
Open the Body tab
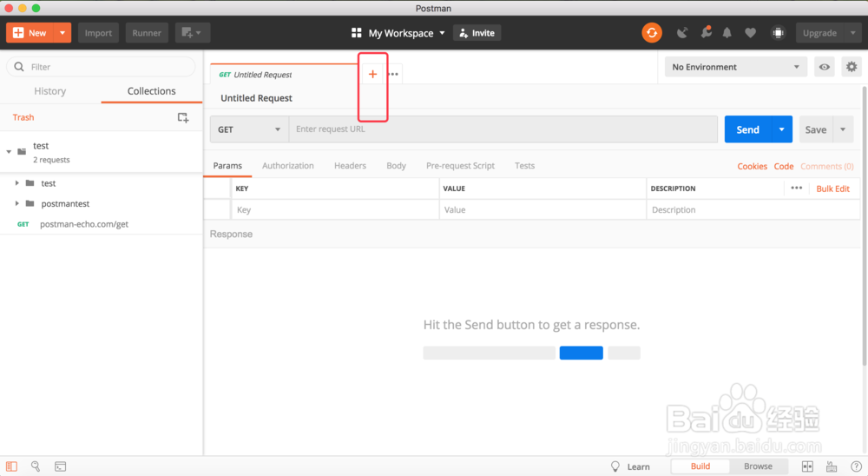[396, 166]
